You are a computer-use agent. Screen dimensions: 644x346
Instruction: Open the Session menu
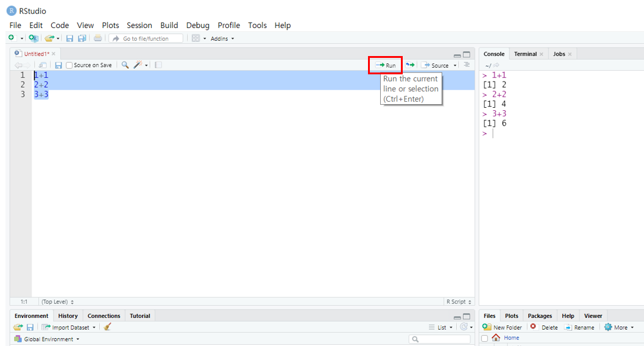pyautogui.click(x=140, y=25)
